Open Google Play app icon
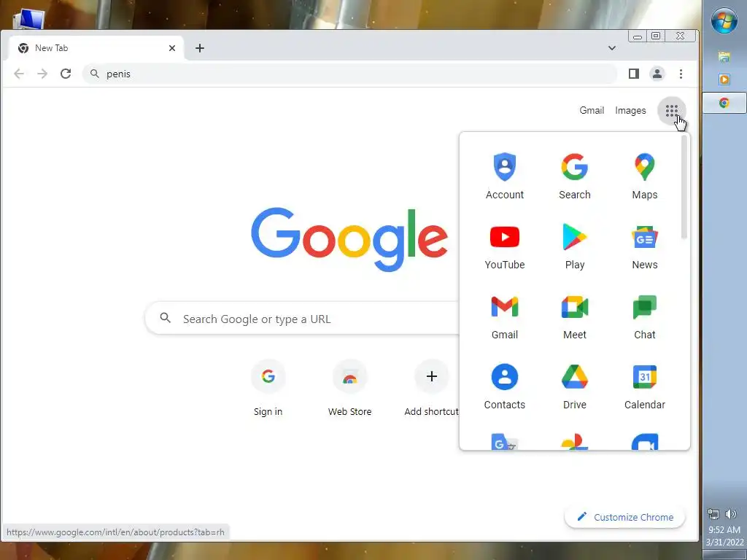Viewport: 747px width, 560px height. [x=575, y=246]
